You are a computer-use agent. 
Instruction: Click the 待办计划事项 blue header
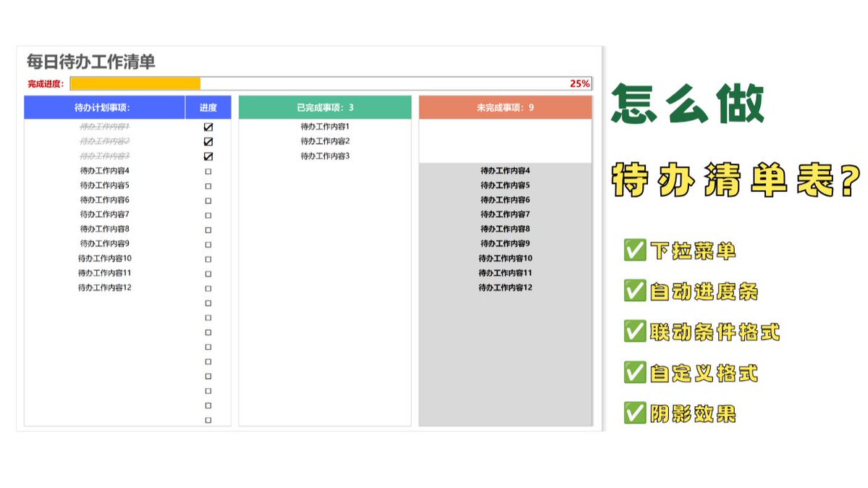click(104, 107)
